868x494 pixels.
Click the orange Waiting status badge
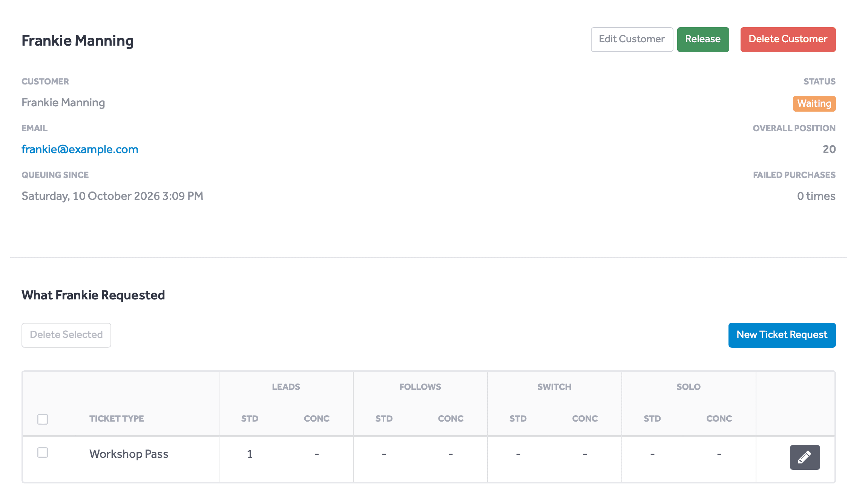tap(814, 103)
